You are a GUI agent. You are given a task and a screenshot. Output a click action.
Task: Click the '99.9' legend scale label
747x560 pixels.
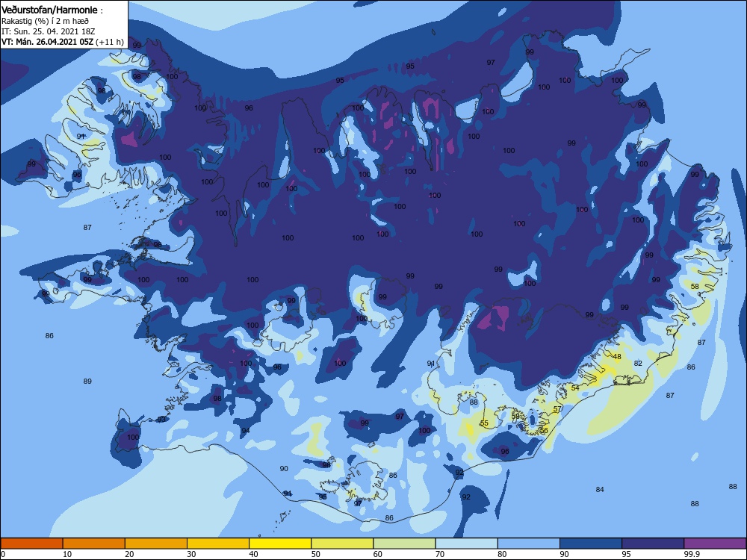(x=693, y=554)
